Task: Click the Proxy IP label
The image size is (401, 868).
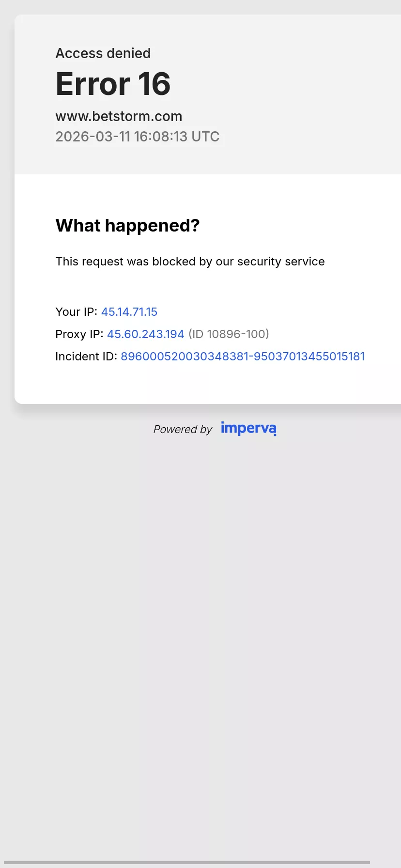Action: (79, 334)
